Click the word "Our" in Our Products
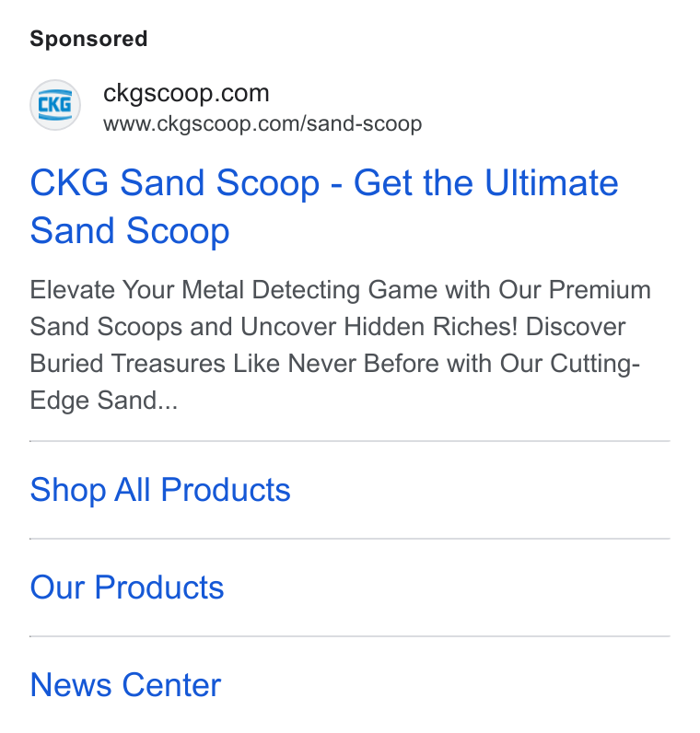The width and height of the screenshot is (700, 733). (x=57, y=588)
